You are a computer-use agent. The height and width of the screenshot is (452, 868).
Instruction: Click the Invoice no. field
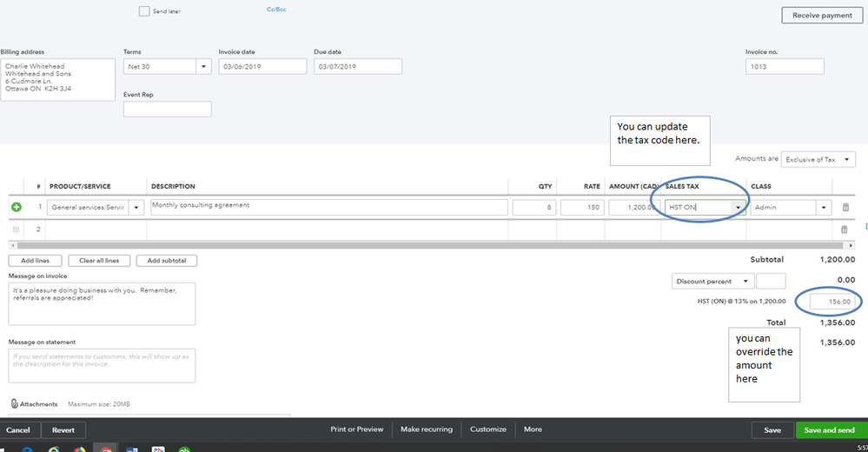coord(785,66)
